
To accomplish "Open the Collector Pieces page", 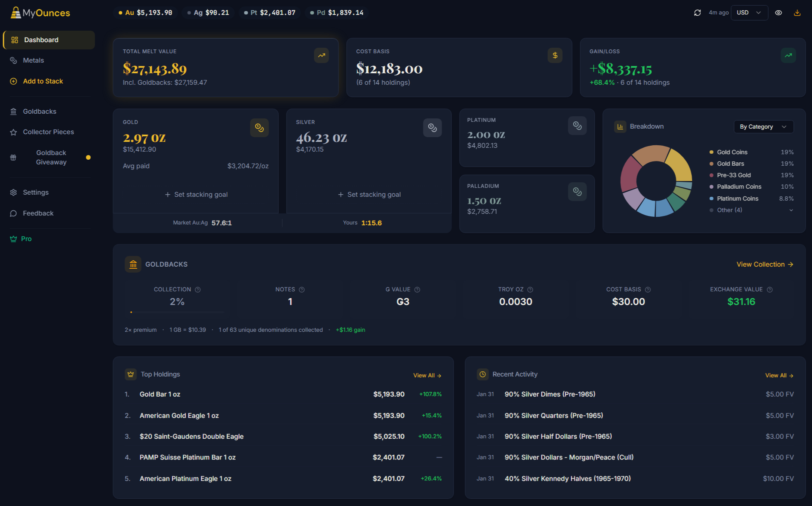I will pos(48,132).
